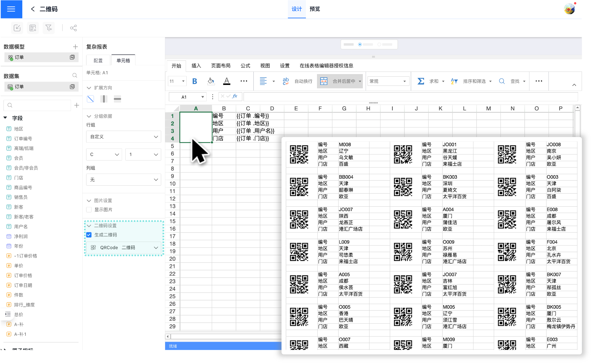Click the text alignment icon
This screenshot has height=364, width=593.
pyautogui.click(x=263, y=81)
